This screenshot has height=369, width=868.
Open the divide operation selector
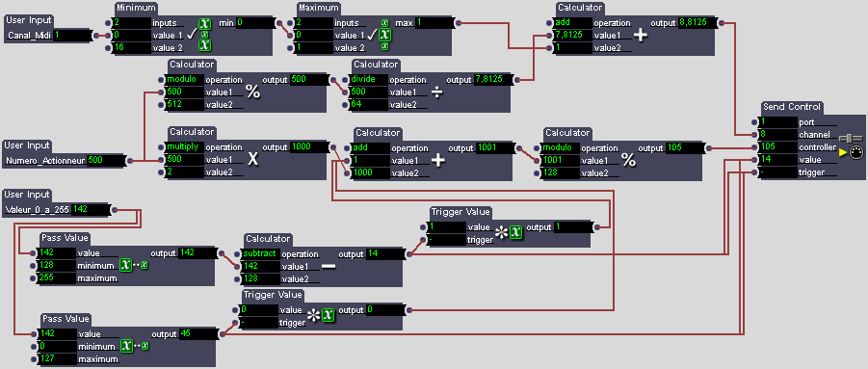click(x=368, y=80)
